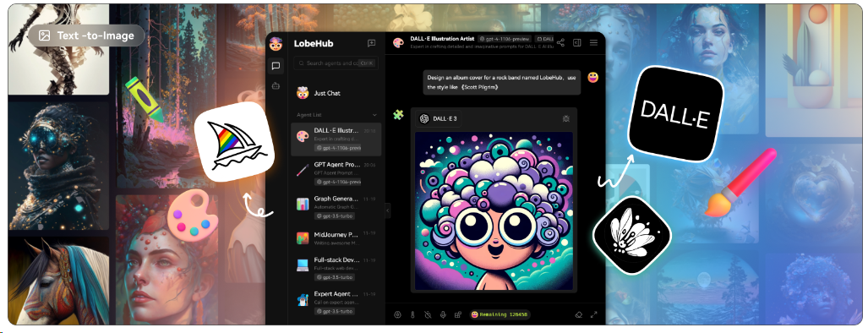Click the expand fullscreen arrows icon
Image resolution: width=868 pixels, height=333 pixels.
pyautogui.click(x=594, y=314)
